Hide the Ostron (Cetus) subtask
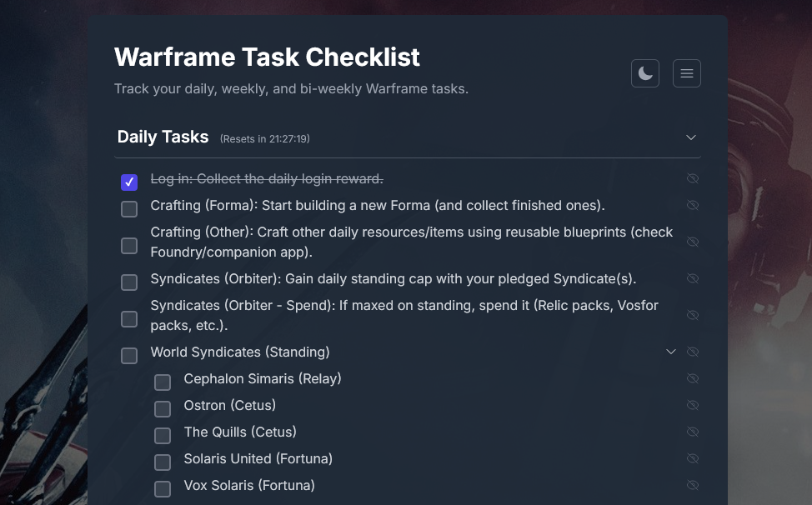The image size is (812, 505). (x=693, y=405)
